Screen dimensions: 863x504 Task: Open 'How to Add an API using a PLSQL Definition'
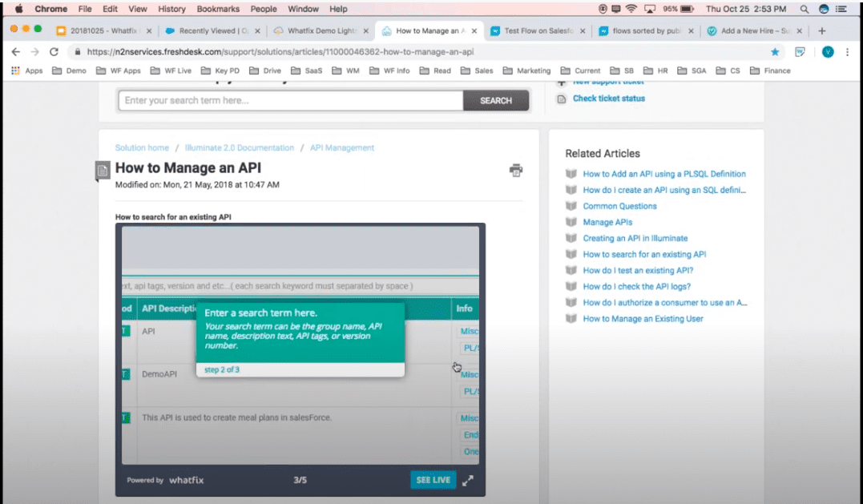click(664, 174)
